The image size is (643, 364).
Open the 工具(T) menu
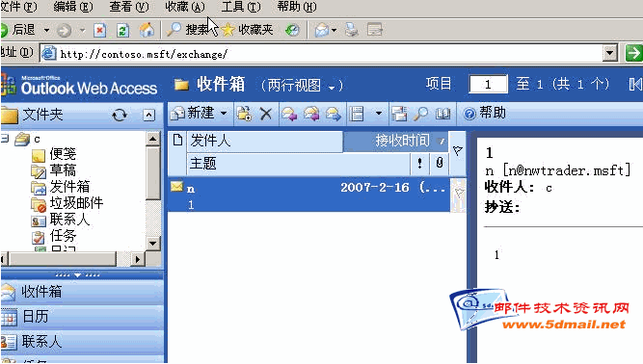pos(241,7)
